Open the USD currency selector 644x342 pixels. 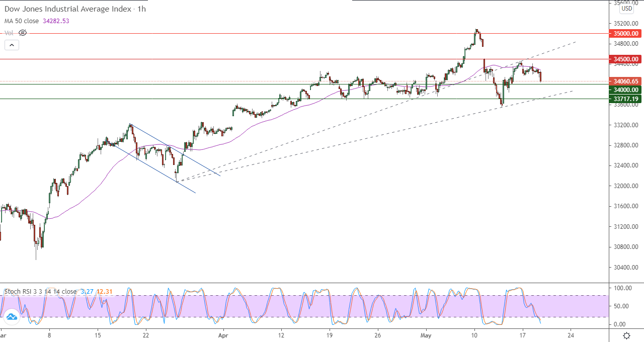click(626, 9)
